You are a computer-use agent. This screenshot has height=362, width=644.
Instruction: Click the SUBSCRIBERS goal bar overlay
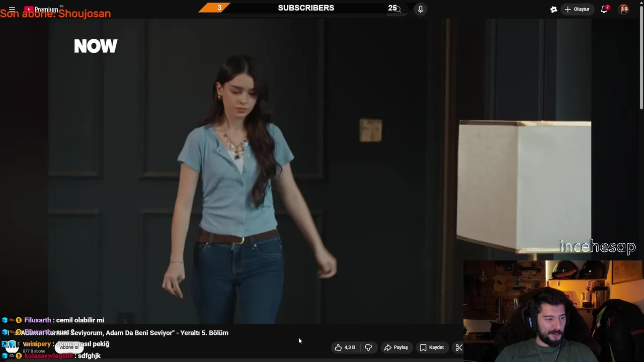[x=306, y=8]
